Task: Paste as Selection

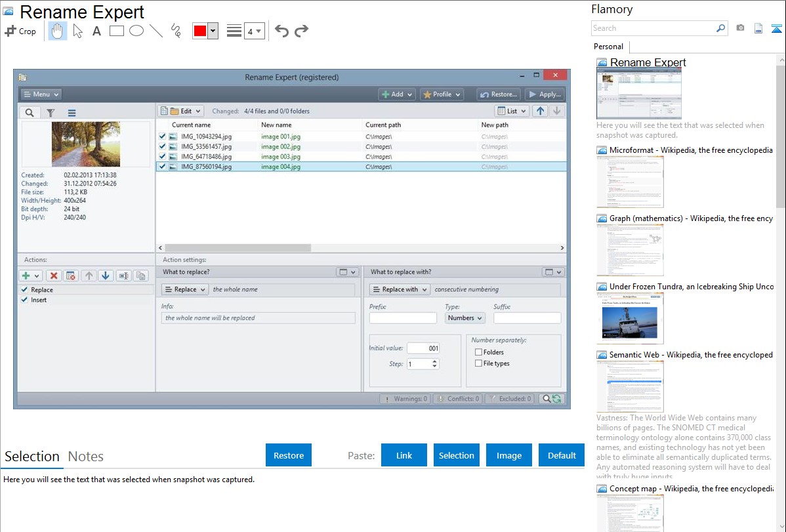Action: [x=456, y=455]
